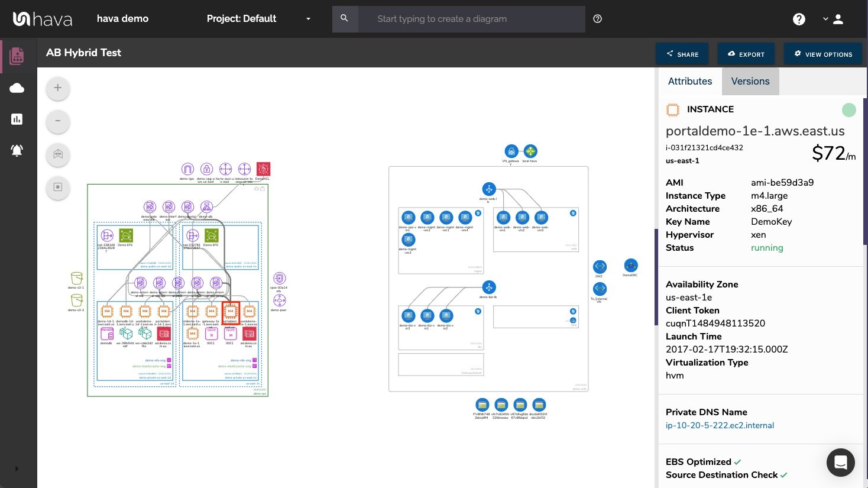Image resolution: width=868 pixels, height=488 pixels.
Task: Select the fit-to-screen canvas control
Action: tap(57, 155)
